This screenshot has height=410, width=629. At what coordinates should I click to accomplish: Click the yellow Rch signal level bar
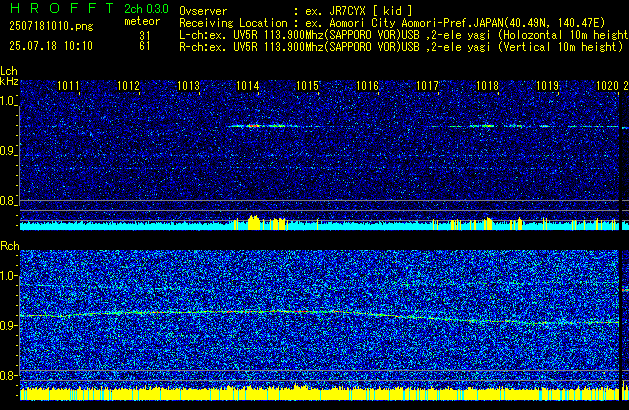pos(319,394)
